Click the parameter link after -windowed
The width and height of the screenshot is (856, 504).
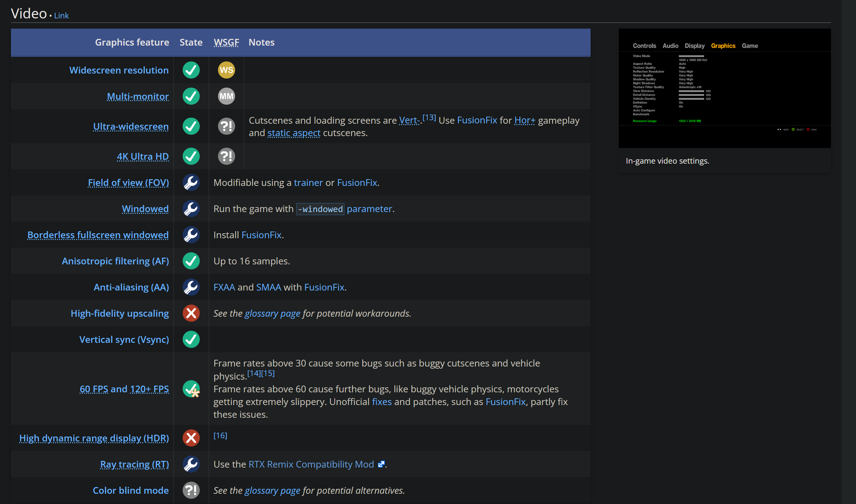coord(369,209)
